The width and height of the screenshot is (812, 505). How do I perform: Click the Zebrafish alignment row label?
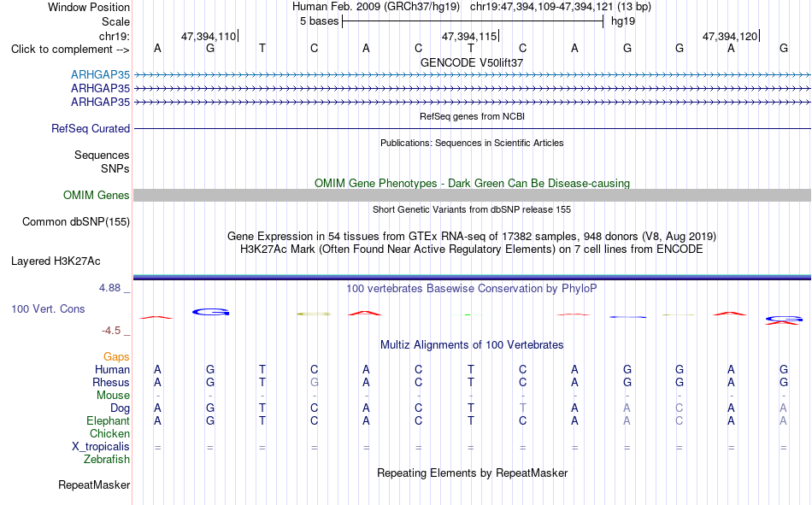[107, 459]
